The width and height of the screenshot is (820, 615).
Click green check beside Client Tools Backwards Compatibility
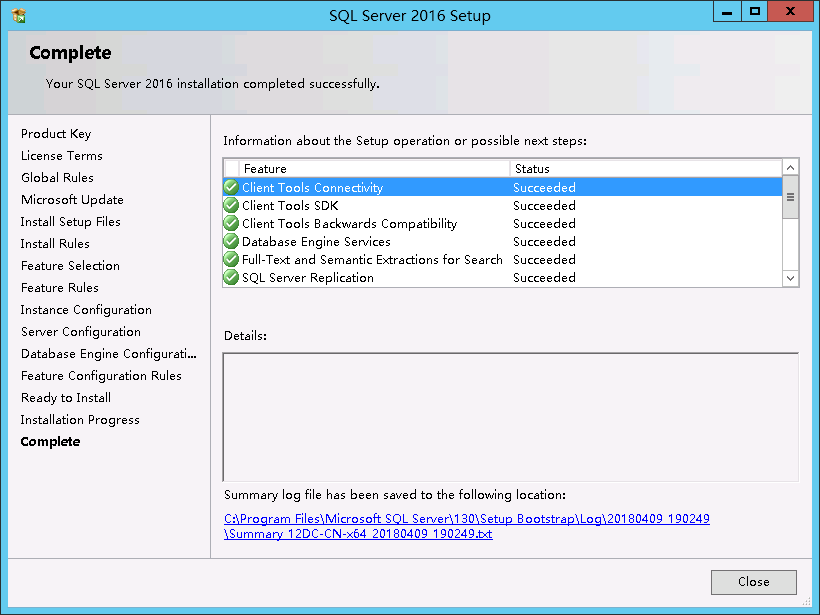tap(231, 223)
